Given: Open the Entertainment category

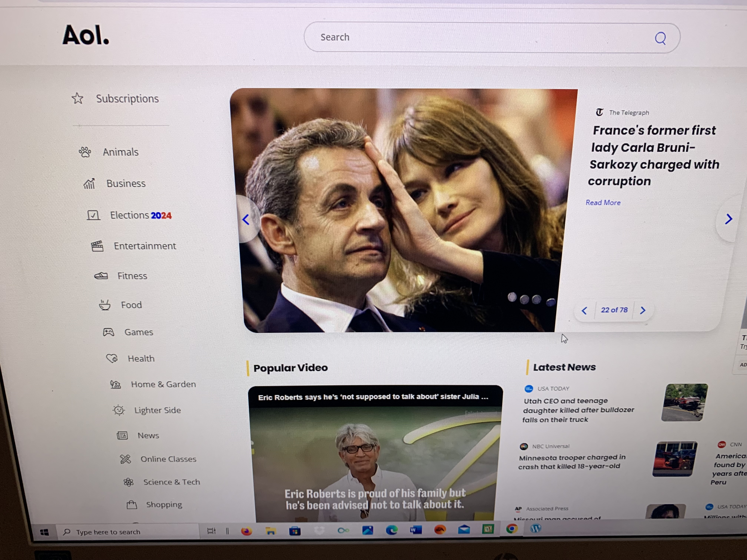Looking at the screenshot, I should 145,246.
